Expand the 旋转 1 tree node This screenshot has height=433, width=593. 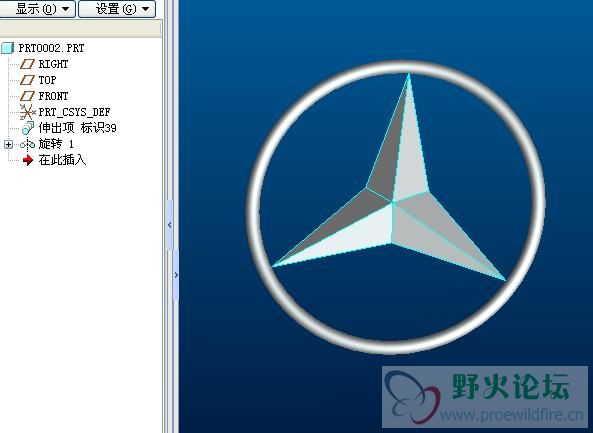click(x=8, y=144)
